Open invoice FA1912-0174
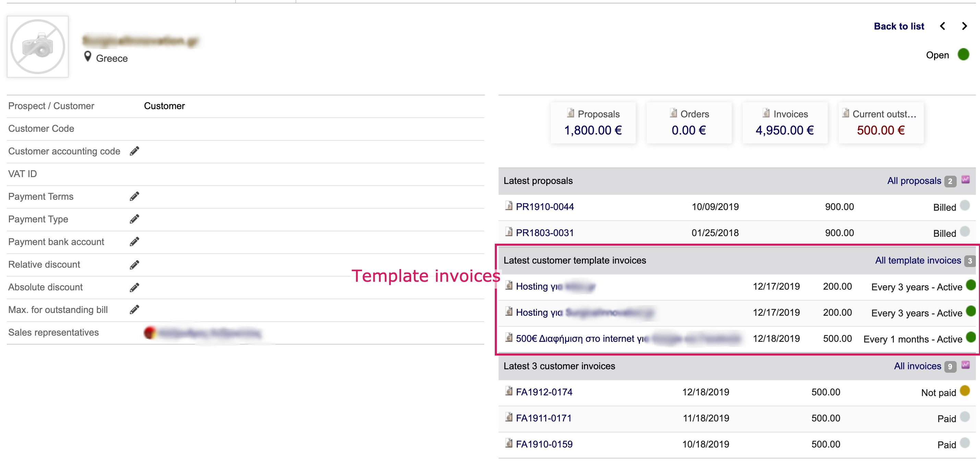980x464 pixels. pos(543,392)
